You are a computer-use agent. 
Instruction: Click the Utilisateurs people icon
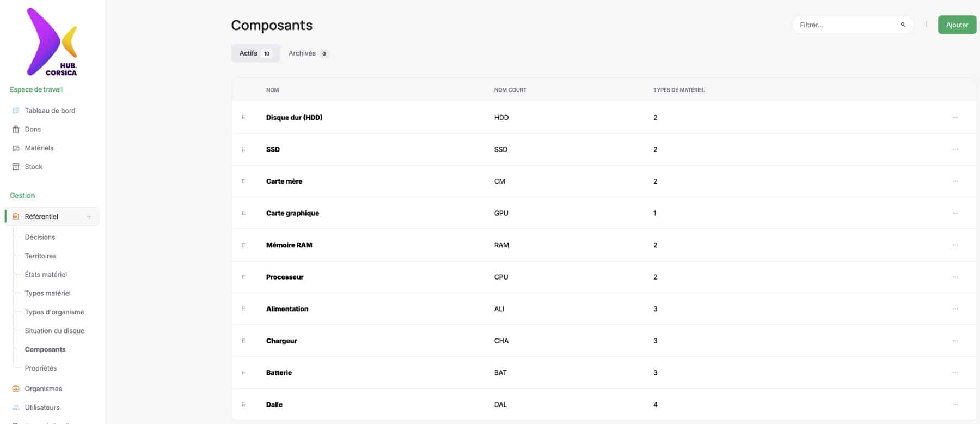click(16, 408)
